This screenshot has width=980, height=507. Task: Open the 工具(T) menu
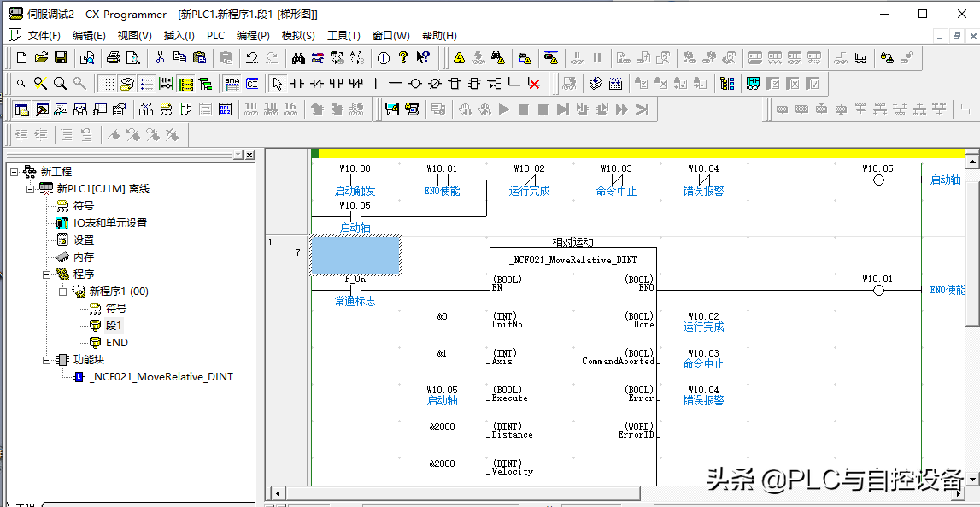[x=343, y=36]
